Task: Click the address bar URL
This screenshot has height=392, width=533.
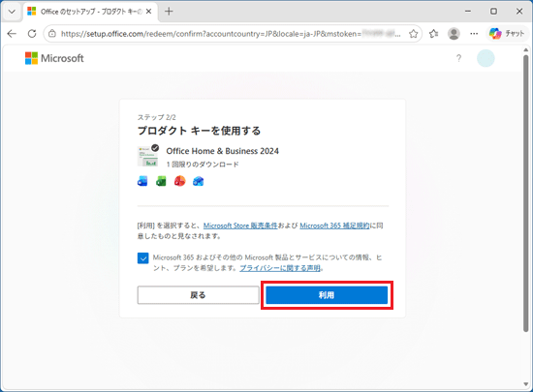Action: click(232, 34)
